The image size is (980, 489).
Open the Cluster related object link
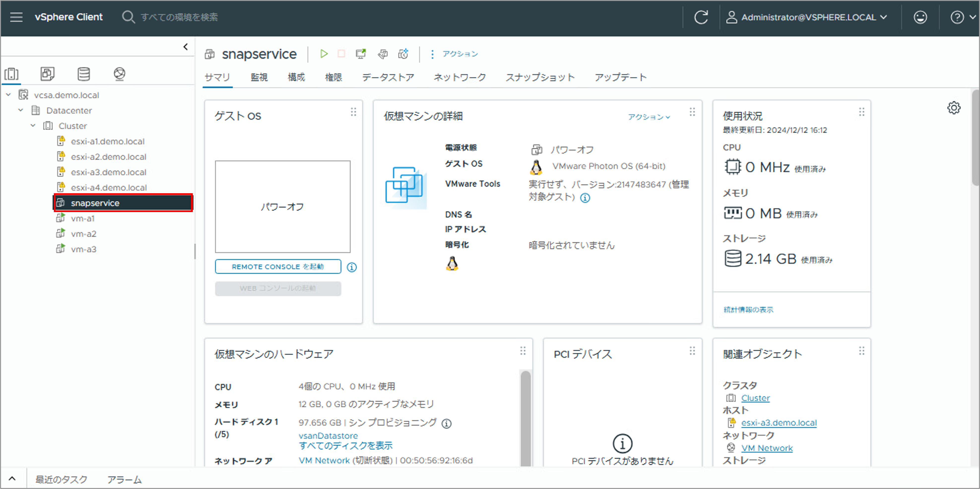point(755,398)
